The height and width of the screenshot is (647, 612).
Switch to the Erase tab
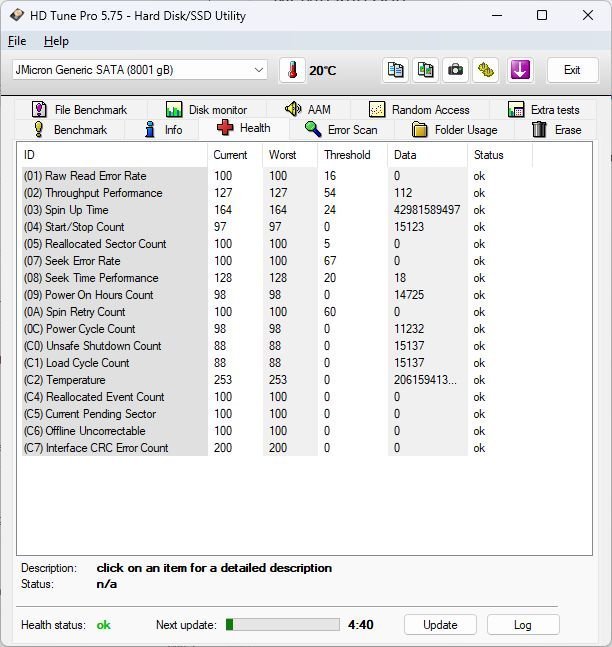[x=556, y=130]
